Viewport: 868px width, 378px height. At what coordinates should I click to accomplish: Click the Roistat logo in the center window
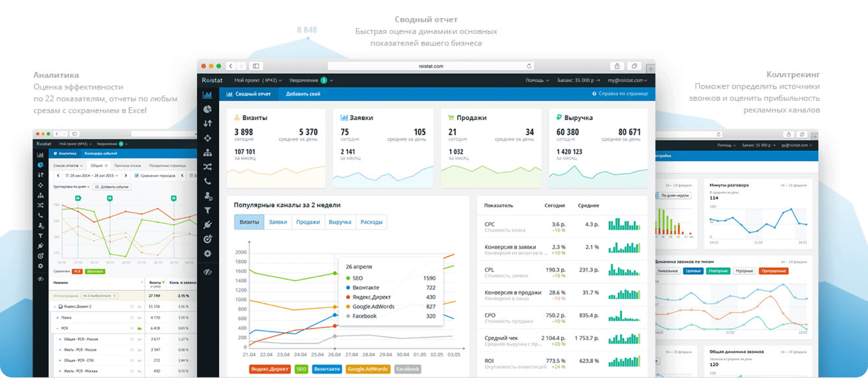[x=212, y=80]
